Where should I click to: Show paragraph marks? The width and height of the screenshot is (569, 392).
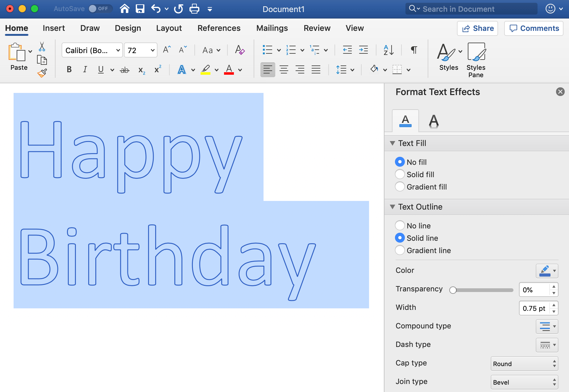[x=414, y=50]
